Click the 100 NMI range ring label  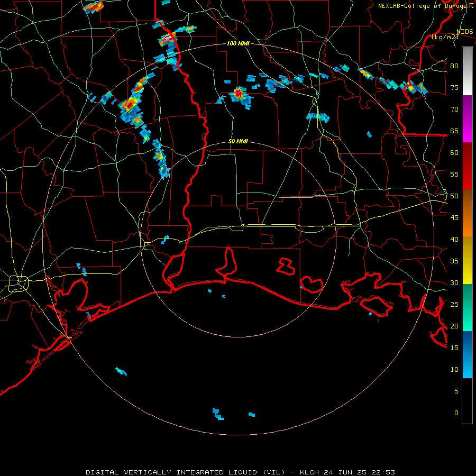(x=238, y=43)
